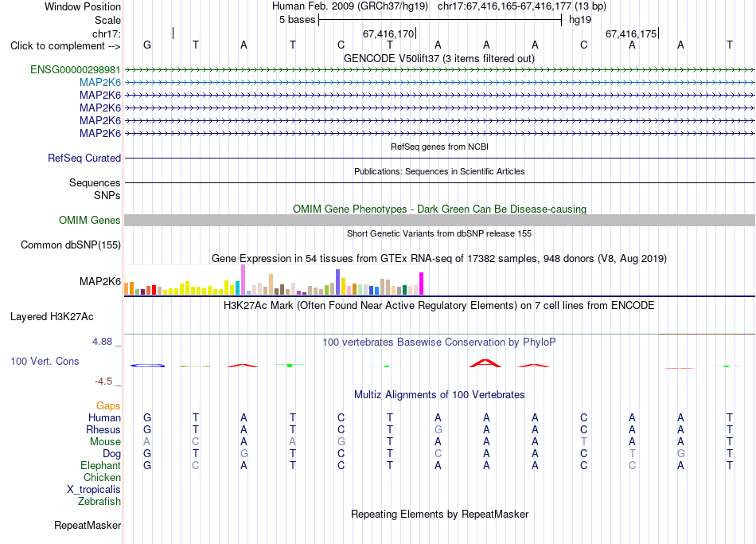This screenshot has width=756, height=544.
Task: Click the large red A PhyloP logo
Action: (485, 363)
